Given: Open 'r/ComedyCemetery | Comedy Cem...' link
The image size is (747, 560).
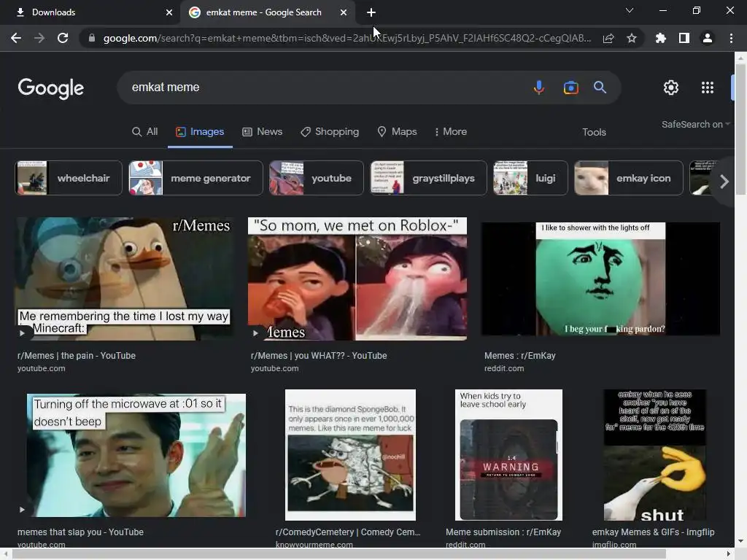Looking at the screenshot, I should pos(348,532).
